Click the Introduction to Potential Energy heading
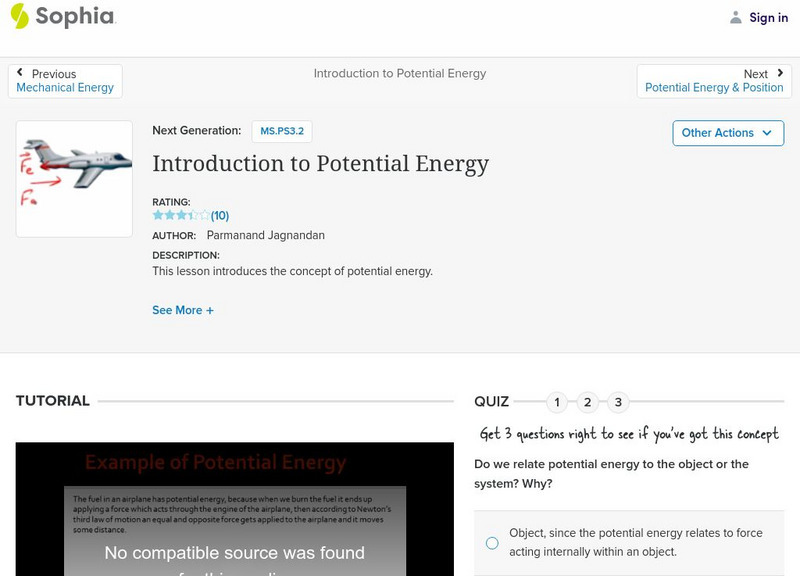The width and height of the screenshot is (800, 576). [x=320, y=163]
